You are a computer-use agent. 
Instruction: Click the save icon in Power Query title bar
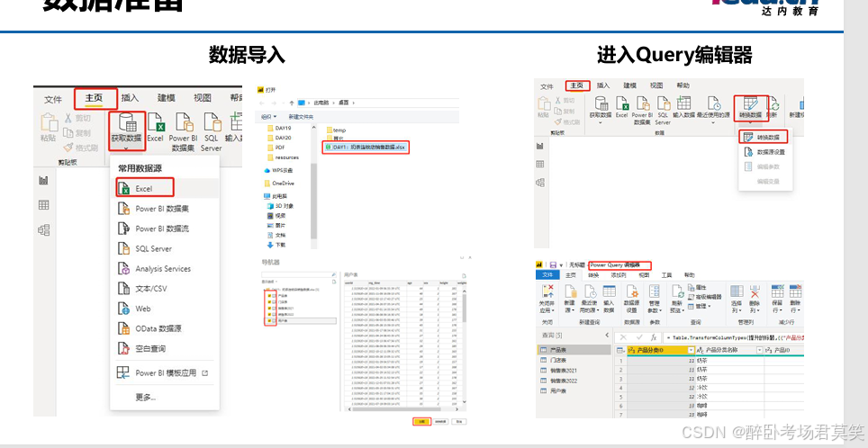(553, 264)
